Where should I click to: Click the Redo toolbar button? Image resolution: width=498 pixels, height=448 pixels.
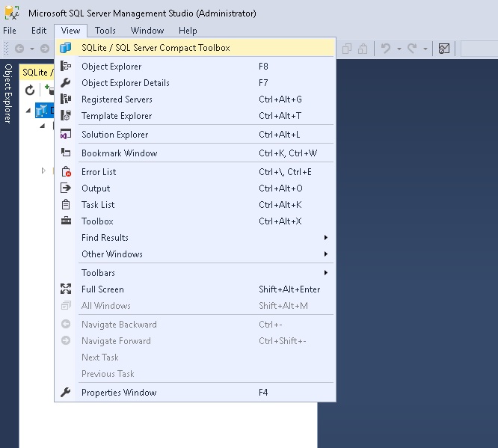coord(412,49)
